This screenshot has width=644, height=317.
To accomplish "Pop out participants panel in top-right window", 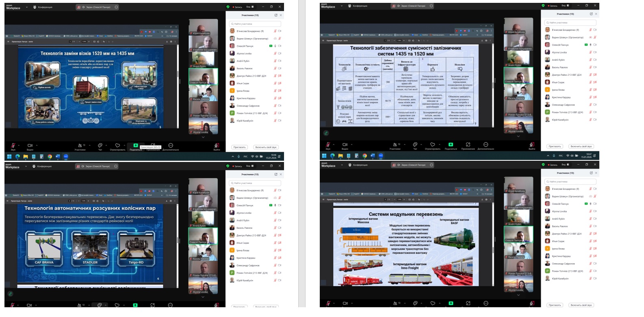I will 591,14.
